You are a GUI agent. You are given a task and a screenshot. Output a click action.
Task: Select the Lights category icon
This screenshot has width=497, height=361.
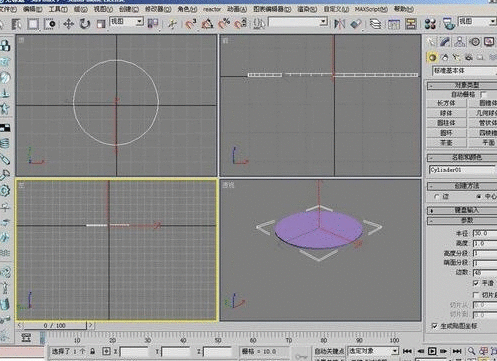(x=456, y=57)
